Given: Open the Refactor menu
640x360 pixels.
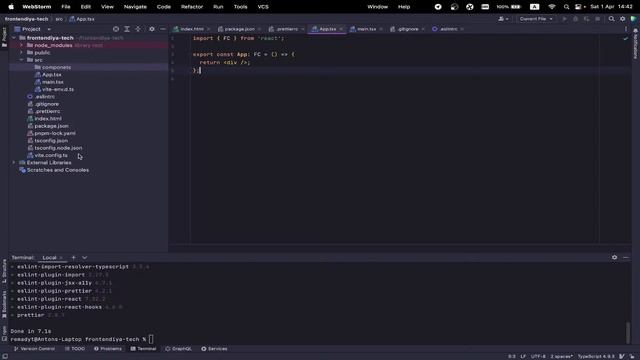Looking at the screenshot, I should [192, 7].
